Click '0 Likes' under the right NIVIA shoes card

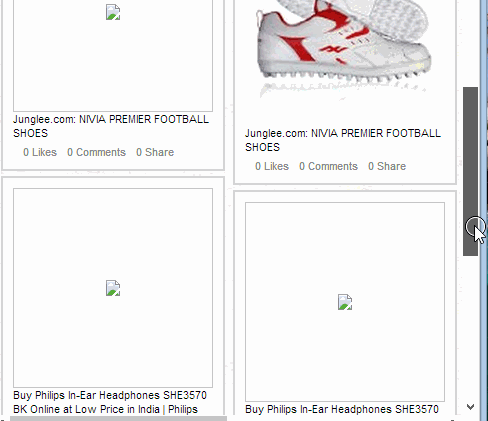tap(272, 166)
